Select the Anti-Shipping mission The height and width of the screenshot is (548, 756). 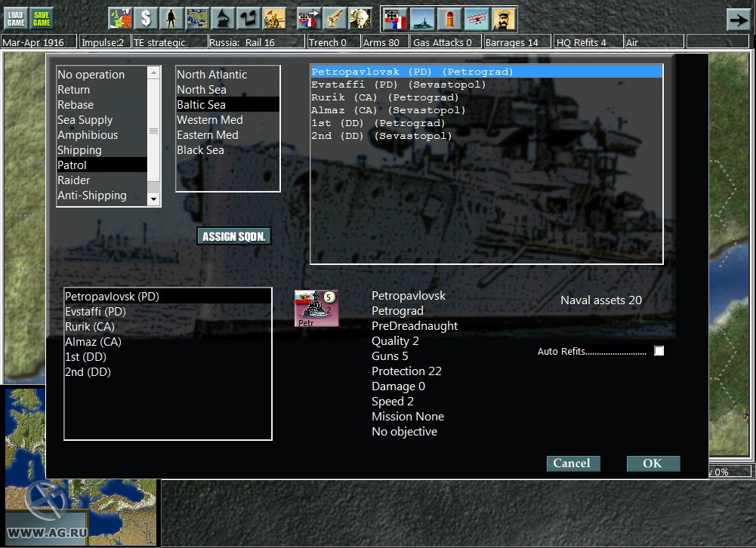click(x=102, y=195)
